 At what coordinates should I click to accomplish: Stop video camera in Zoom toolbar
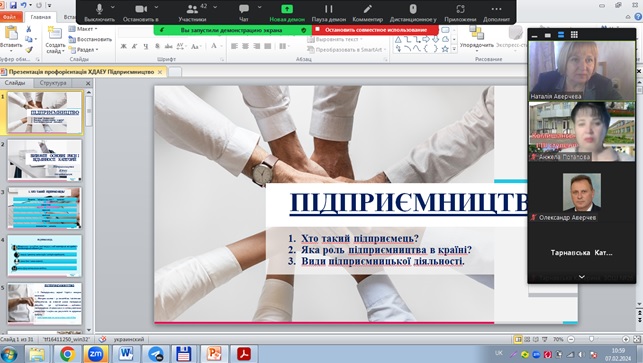point(141,12)
